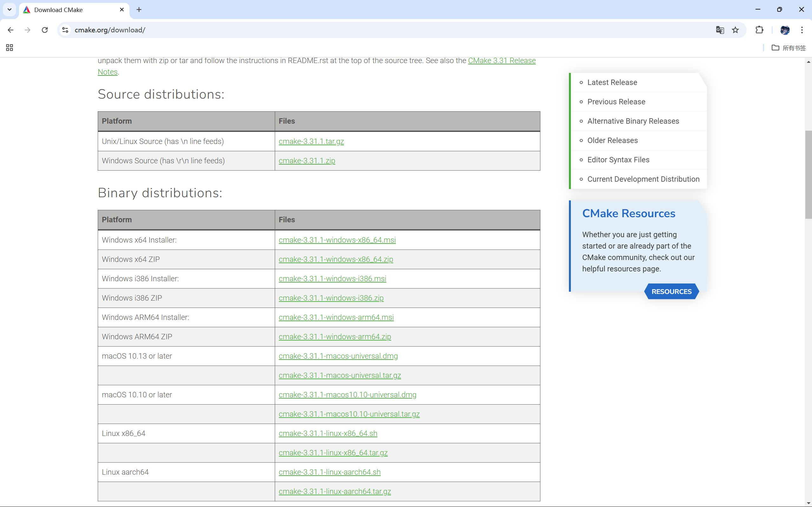Click the scrollbar down arrow
The width and height of the screenshot is (812, 507).
click(808, 503)
